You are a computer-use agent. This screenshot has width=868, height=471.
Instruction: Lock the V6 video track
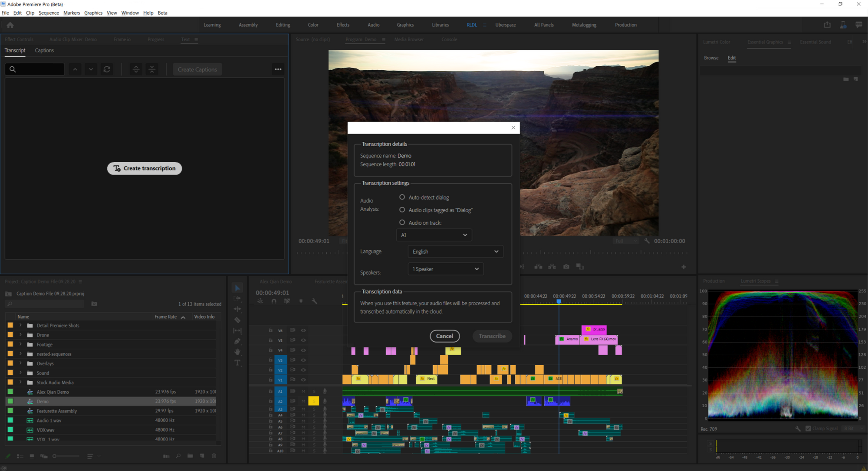click(x=270, y=330)
